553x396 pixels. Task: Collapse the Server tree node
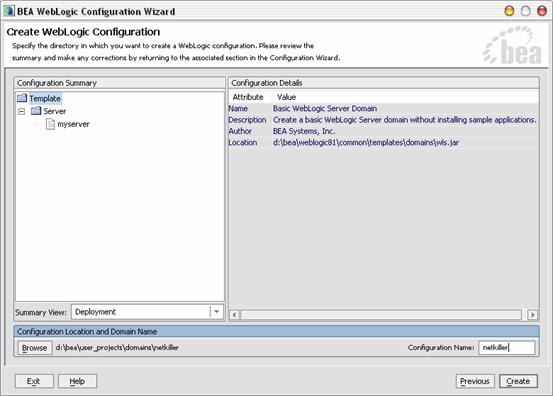22,111
